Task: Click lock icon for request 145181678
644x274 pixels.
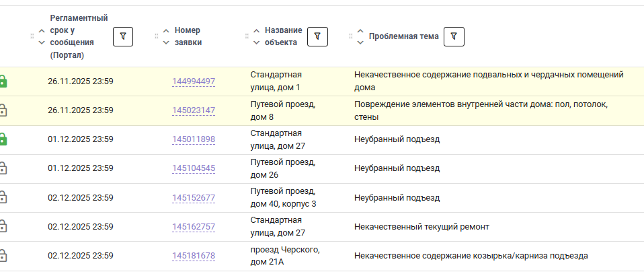Action: pos(3,256)
